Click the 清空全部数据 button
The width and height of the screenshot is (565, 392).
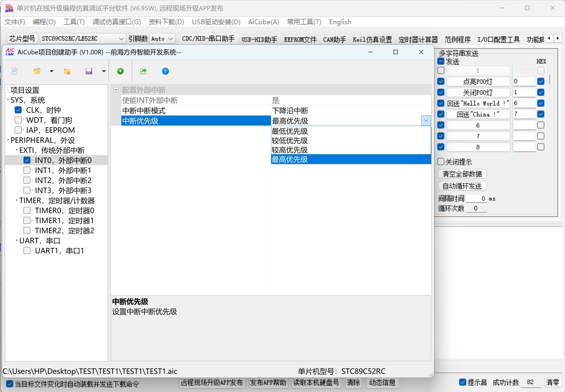[x=462, y=174]
